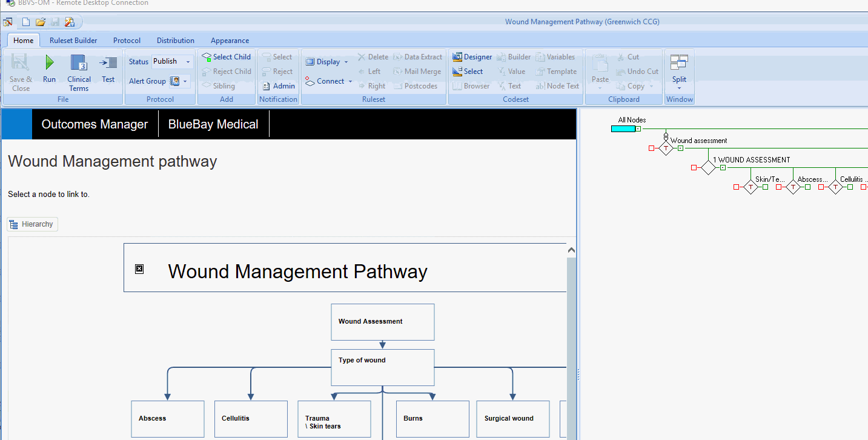Open the Appearance ribbon tab
868x440 pixels.
coord(230,41)
